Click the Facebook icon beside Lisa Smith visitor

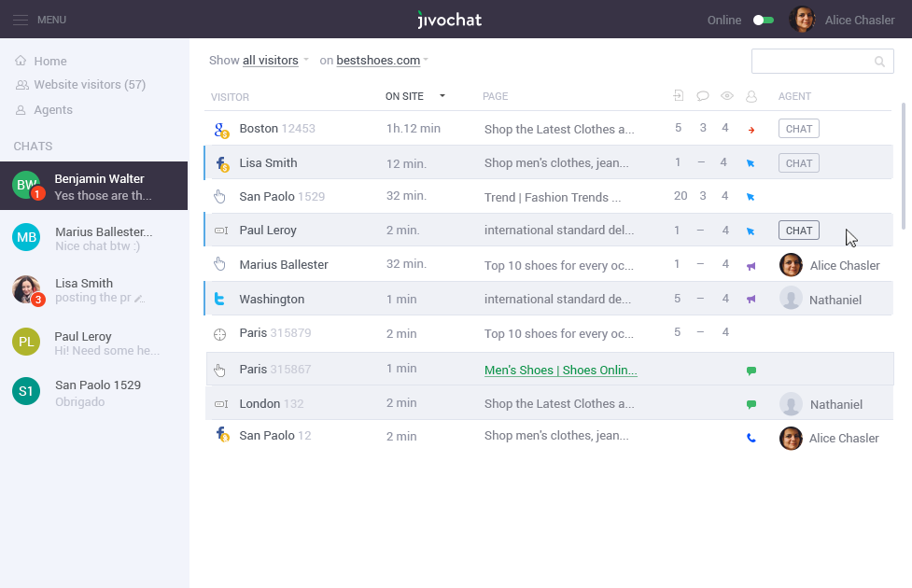(x=221, y=163)
